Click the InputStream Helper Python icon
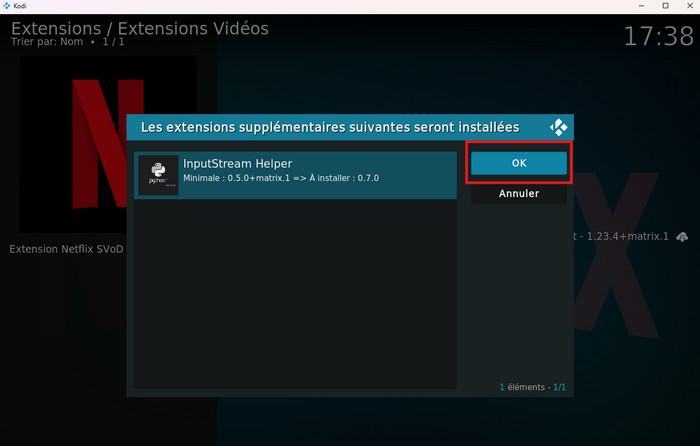The width and height of the screenshot is (700, 446). [158, 175]
